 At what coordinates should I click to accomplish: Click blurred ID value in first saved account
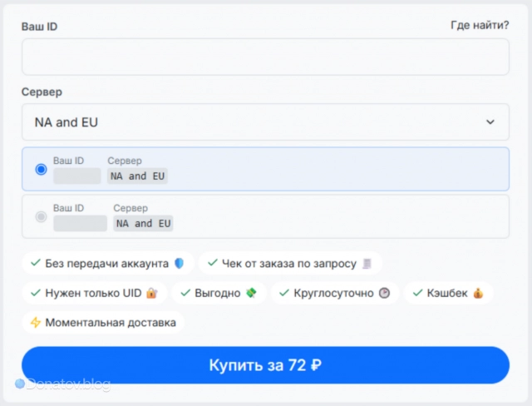(77, 176)
